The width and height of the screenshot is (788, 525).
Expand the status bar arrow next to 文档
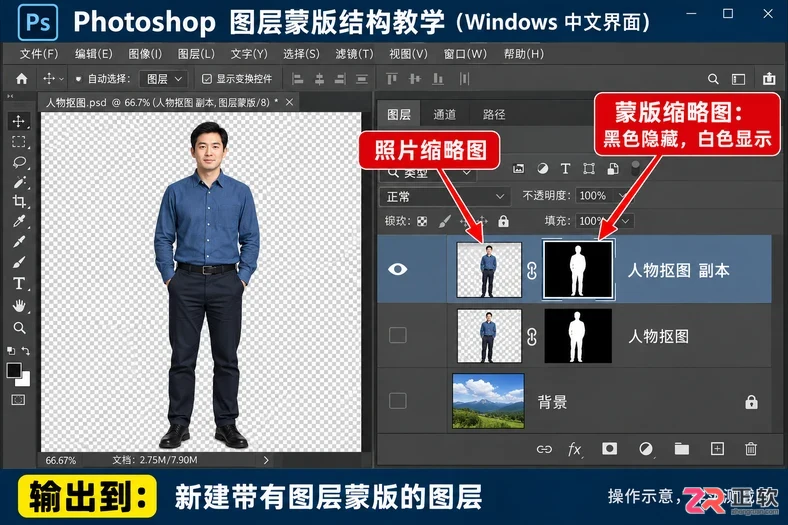[265, 460]
